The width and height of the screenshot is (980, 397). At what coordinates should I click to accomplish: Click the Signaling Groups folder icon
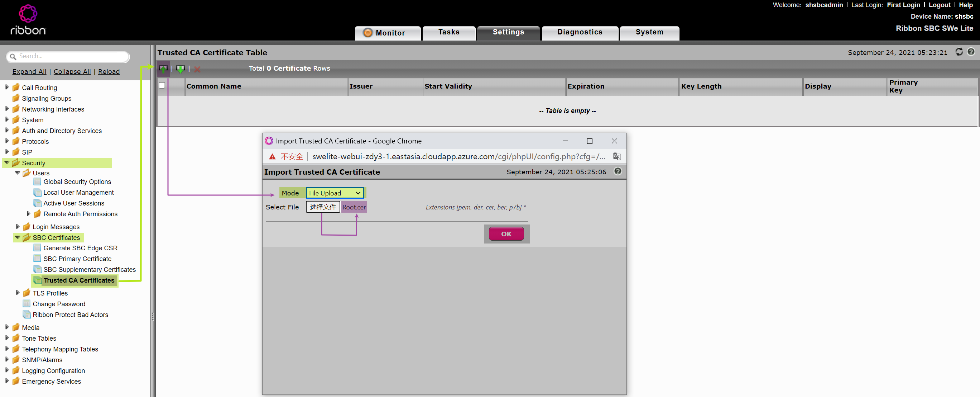pyautogui.click(x=16, y=98)
